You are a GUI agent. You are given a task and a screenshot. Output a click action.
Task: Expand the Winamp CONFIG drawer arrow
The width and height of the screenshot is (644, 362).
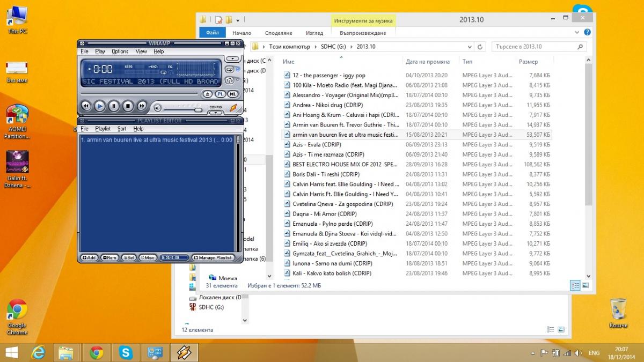pyautogui.click(x=216, y=113)
